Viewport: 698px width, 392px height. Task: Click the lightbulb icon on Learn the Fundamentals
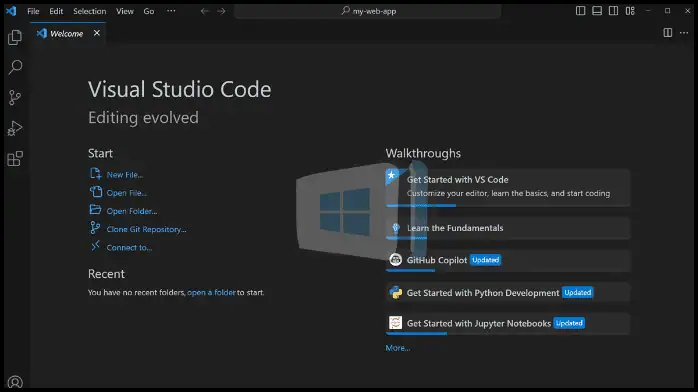pyautogui.click(x=395, y=228)
